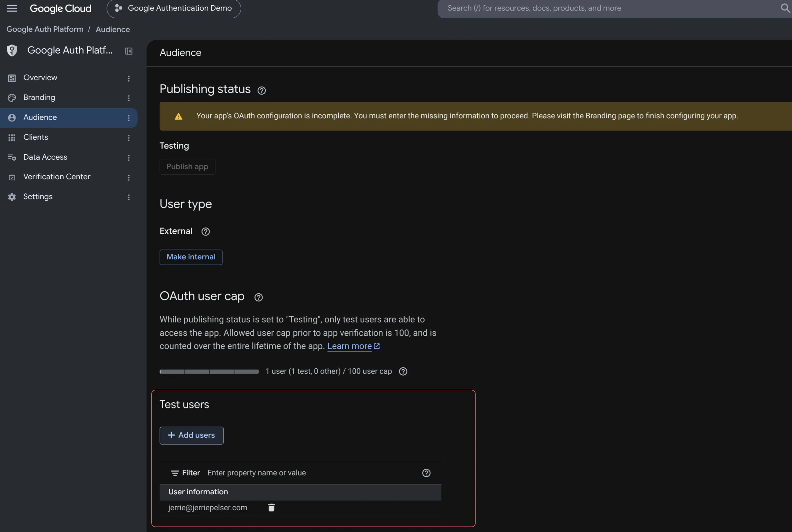The image size is (792, 532).
Task: Click the Overview dashboard icon
Action: coord(12,78)
